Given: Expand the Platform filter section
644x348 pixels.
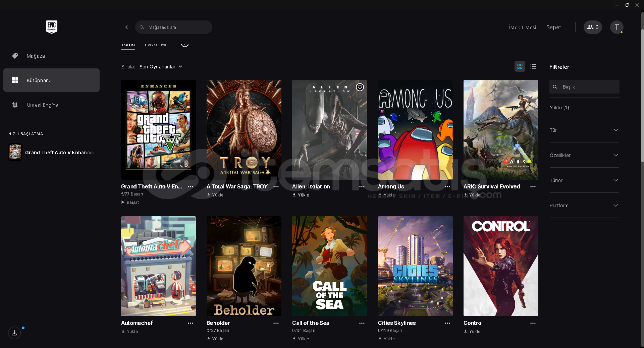Looking at the screenshot, I should coord(584,206).
